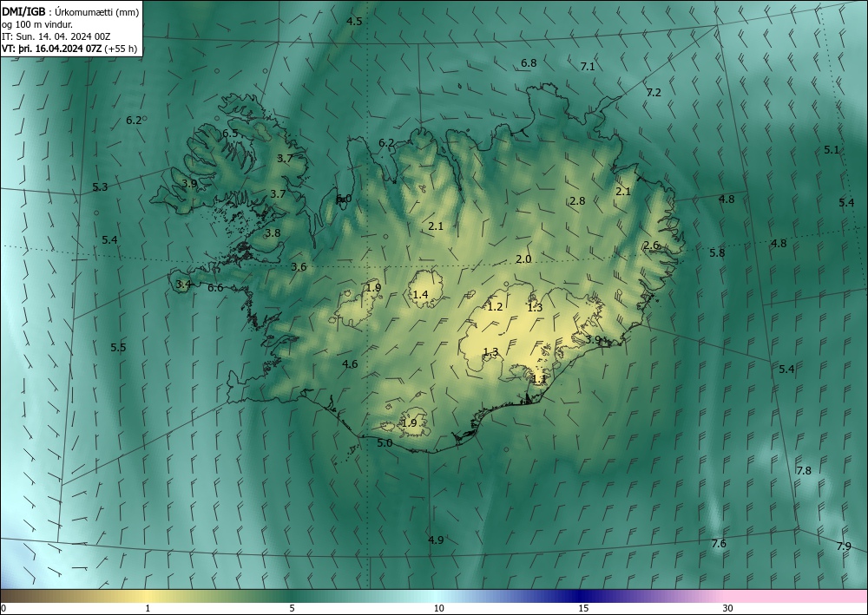Viewport: 868px width, 615px height.
Task: Click the 1.1 value label
Action: tap(539, 379)
